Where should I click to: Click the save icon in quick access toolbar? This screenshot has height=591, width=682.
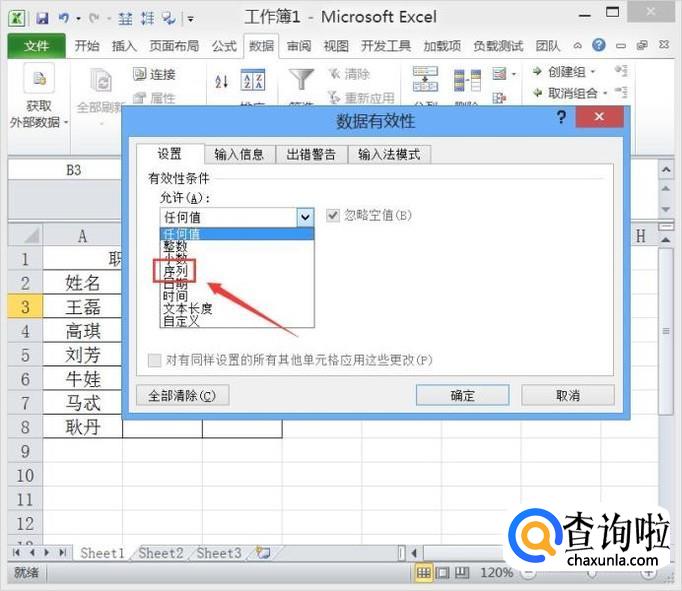click(42, 18)
